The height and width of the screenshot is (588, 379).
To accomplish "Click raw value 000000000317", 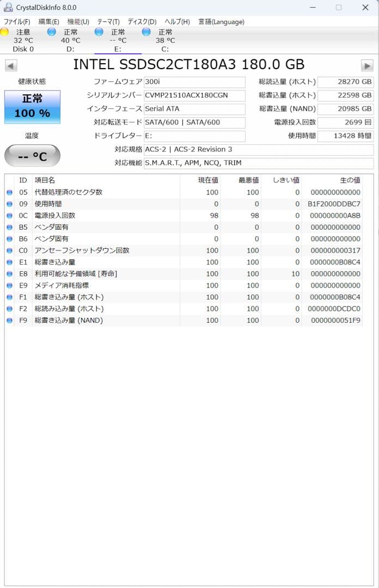I will [335, 250].
